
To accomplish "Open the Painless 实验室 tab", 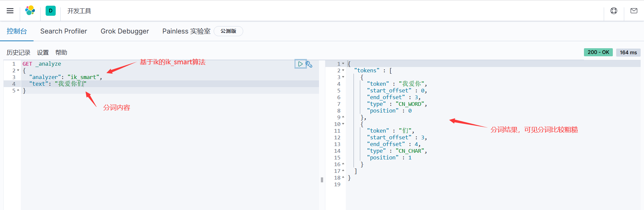I will [186, 31].
